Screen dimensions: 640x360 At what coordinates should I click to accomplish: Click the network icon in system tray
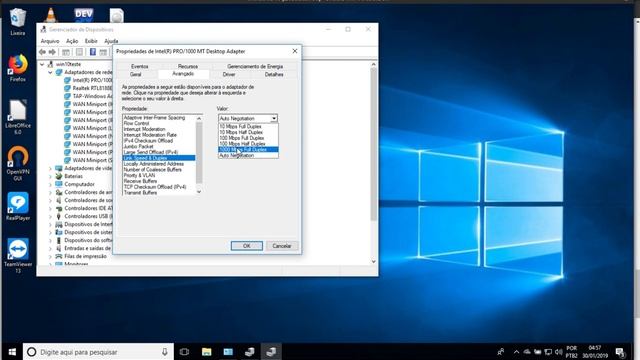548,352
